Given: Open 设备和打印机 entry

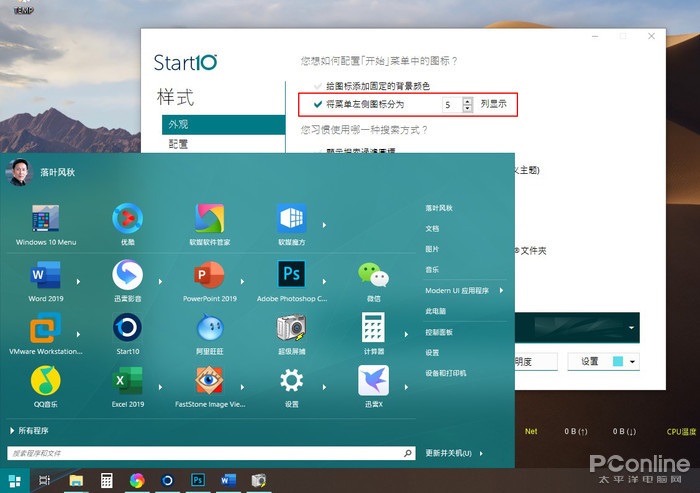Looking at the screenshot, I should (446, 373).
